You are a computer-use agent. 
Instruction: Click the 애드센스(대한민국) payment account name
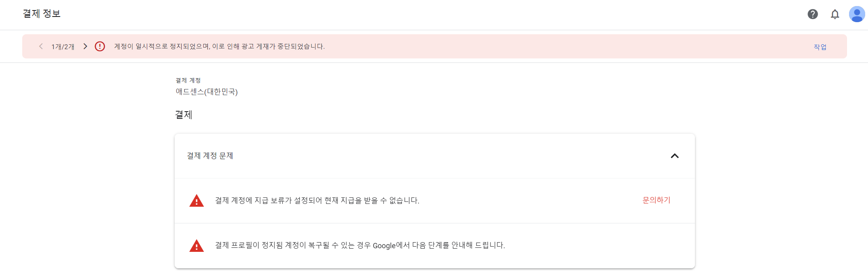[207, 92]
